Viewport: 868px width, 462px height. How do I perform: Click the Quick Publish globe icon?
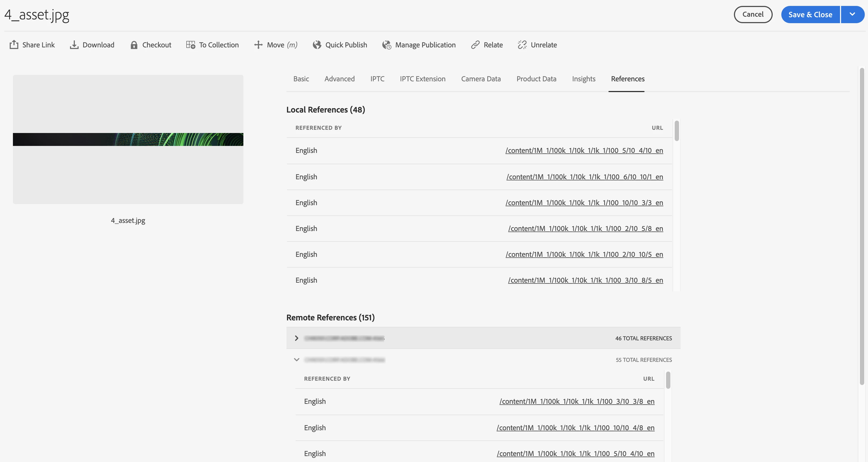pos(317,45)
